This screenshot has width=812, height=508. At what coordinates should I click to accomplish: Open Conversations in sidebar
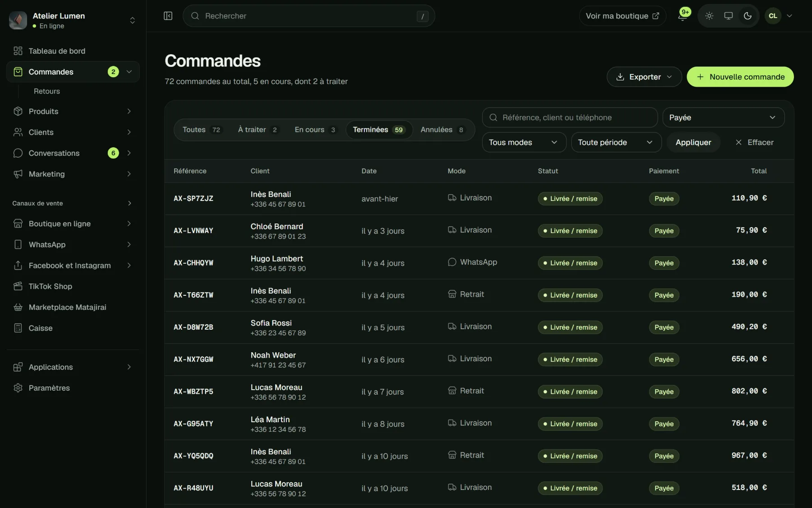[x=73, y=153]
